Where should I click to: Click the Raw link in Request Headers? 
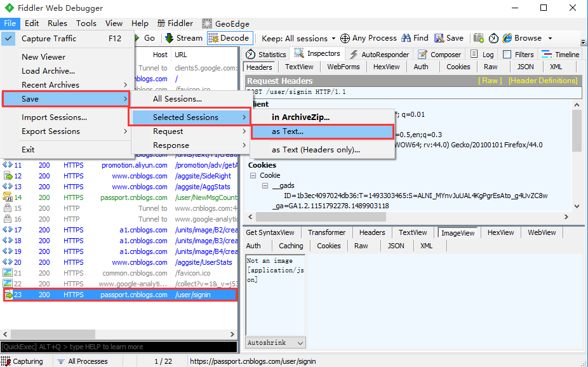tap(490, 81)
